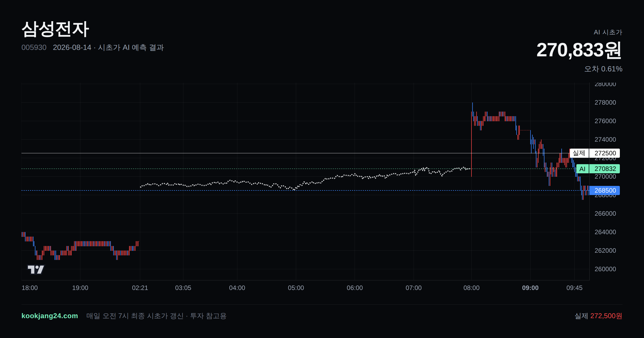Click the 09:45 time axis label
This screenshot has width=644, height=338.
575,288
